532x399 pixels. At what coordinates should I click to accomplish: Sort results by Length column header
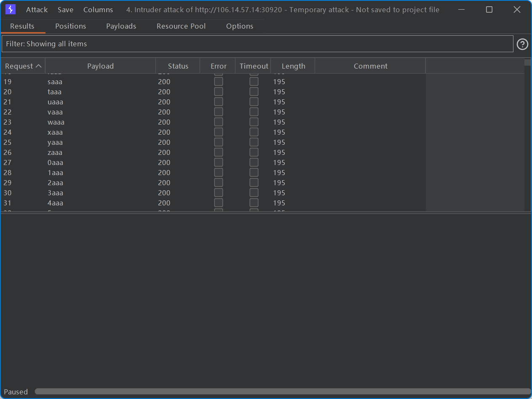(293, 66)
